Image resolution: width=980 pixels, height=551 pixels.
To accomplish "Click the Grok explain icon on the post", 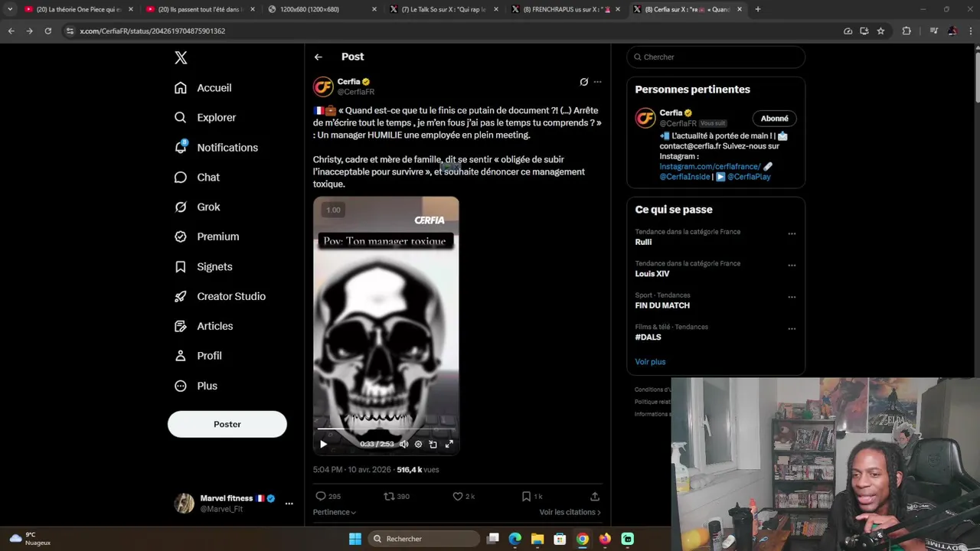I will pyautogui.click(x=583, y=82).
